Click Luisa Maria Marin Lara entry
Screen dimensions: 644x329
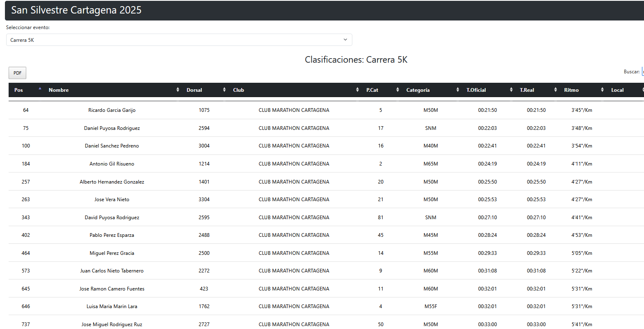click(x=112, y=306)
